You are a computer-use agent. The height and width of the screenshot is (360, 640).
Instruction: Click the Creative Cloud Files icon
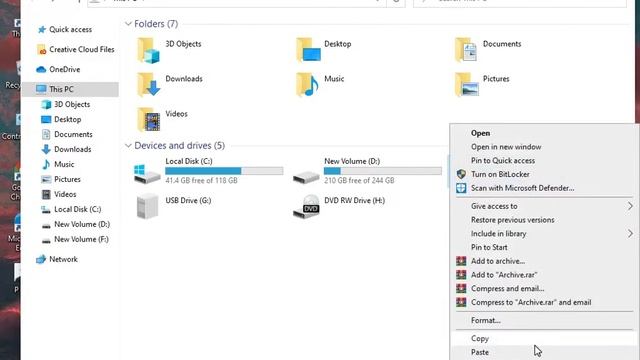pyautogui.click(x=41, y=49)
